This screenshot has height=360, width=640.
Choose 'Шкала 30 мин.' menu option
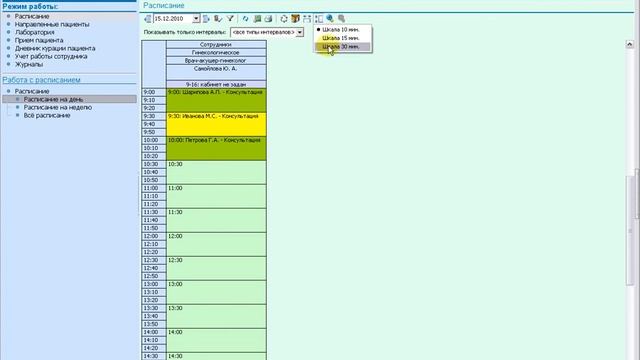point(341,47)
